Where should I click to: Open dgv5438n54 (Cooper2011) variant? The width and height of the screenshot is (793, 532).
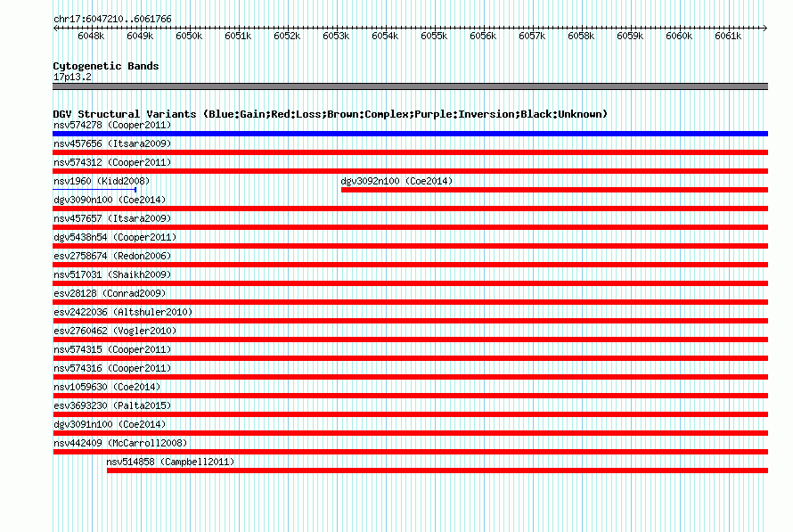115,237
